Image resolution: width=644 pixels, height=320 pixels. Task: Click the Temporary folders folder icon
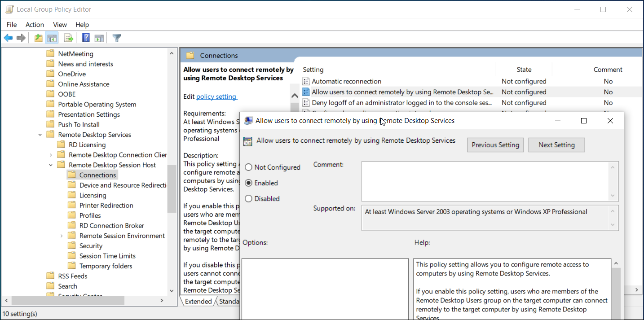point(72,266)
